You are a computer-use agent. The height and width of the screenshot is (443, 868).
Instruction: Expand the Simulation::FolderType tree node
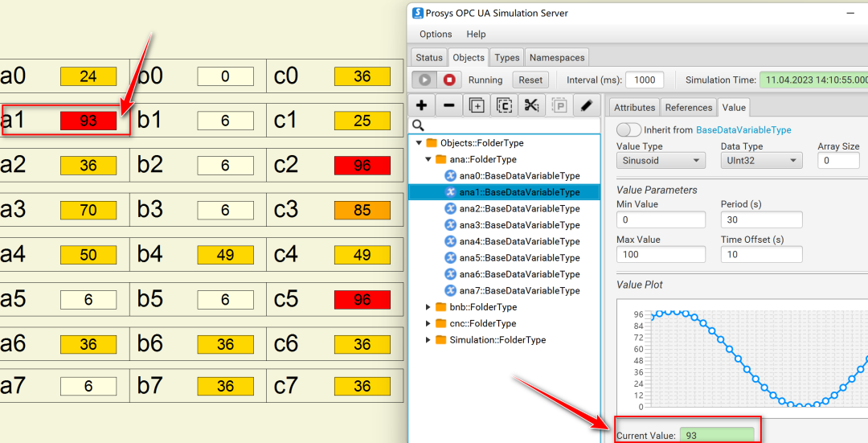[428, 339]
